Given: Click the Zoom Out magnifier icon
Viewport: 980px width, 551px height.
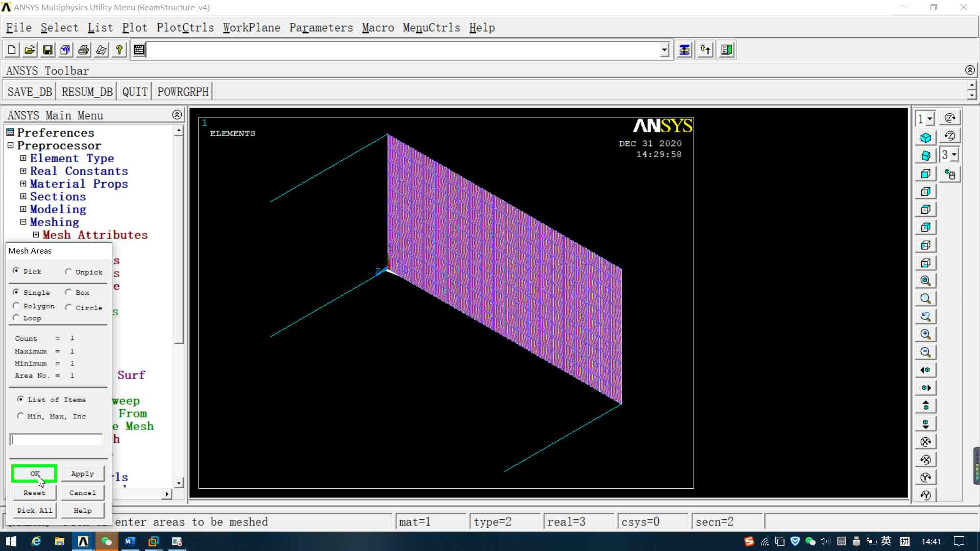Looking at the screenshot, I should point(925,352).
